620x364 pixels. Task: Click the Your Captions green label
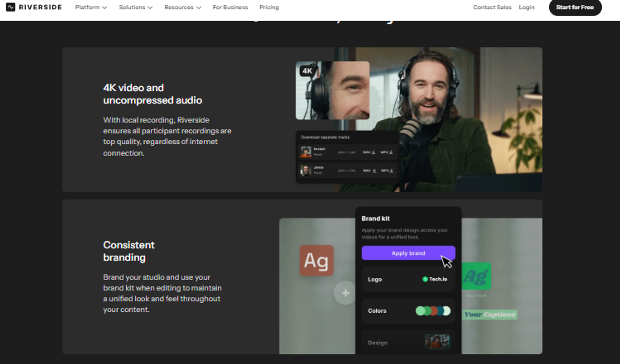point(490,314)
